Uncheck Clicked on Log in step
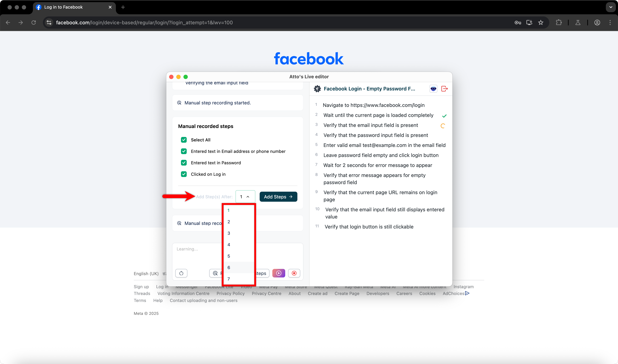The width and height of the screenshot is (618, 364). [x=184, y=174]
